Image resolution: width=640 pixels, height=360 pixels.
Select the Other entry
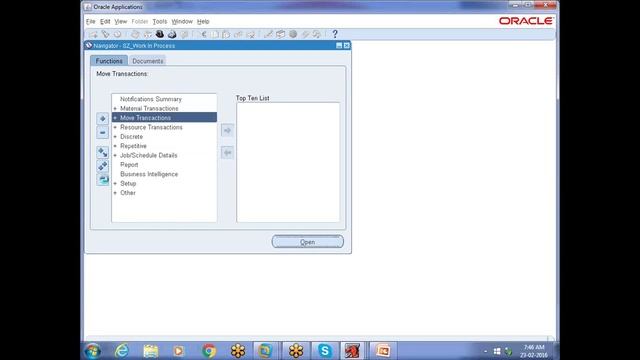(128, 193)
